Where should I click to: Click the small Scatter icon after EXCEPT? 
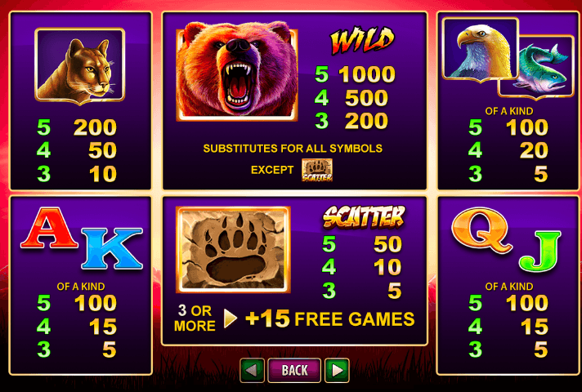pyautogui.click(x=317, y=170)
